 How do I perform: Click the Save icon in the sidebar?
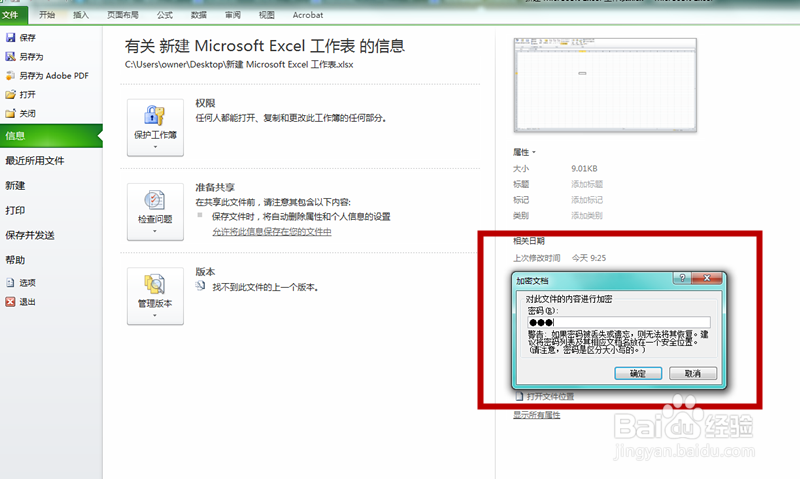(10, 37)
